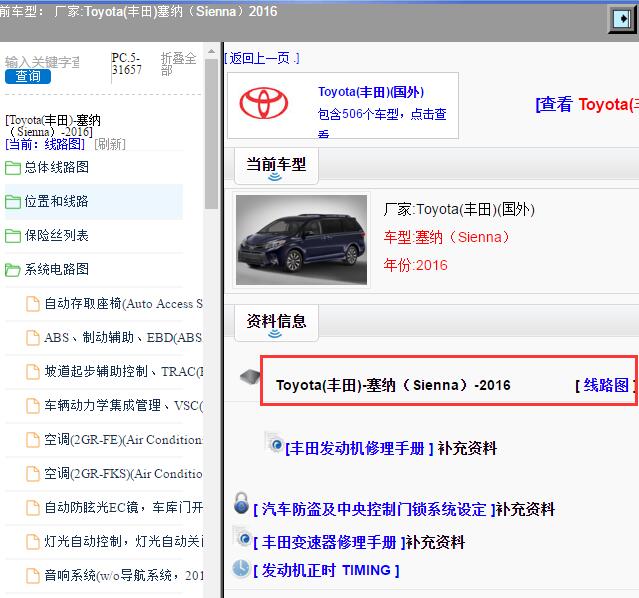This screenshot has height=598, width=639.
Task: Open 丰田变速器修理手册 link
Action: coord(329,543)
